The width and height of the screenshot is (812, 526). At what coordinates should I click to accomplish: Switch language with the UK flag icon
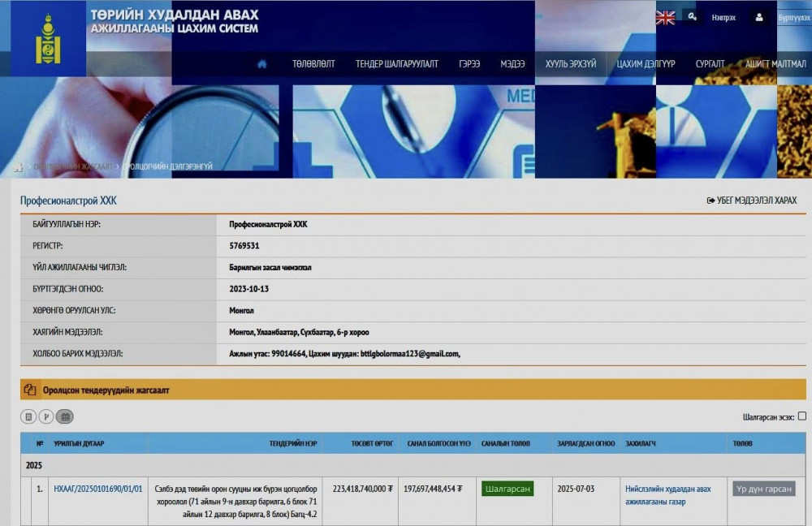point(665,18)
